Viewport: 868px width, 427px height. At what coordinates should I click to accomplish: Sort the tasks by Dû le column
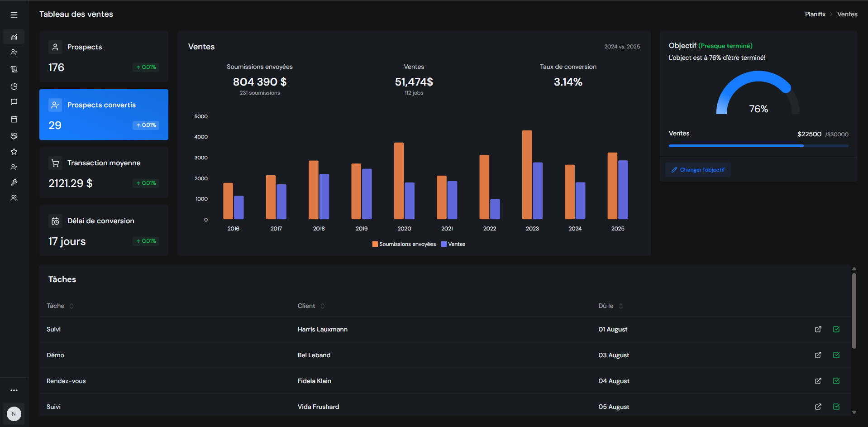[621, 306]
